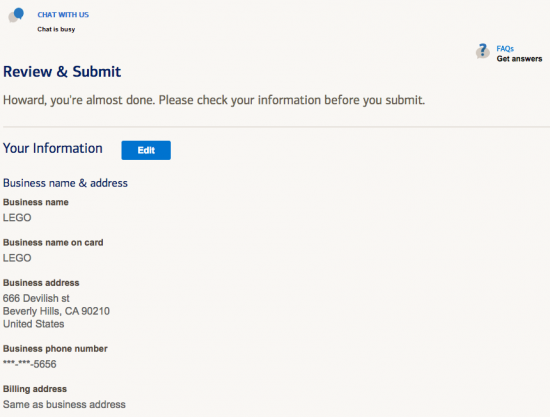Click the Business name on card label
The image size is (550, 417).
click(x=53, y=242)
